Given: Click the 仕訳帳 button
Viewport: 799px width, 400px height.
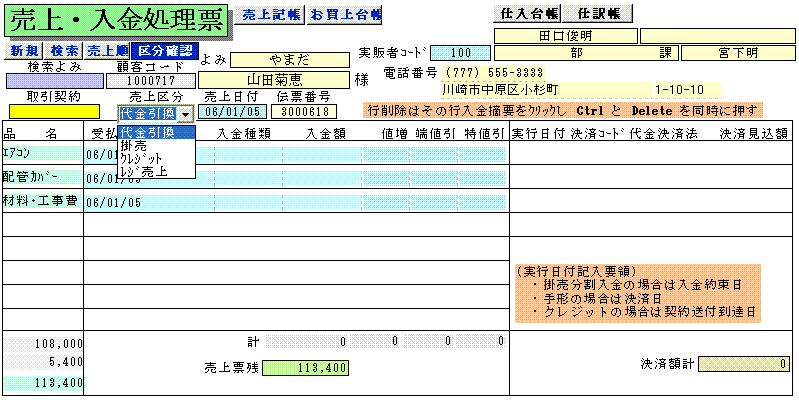Looking at the screenshot, I should (x=598, y=14).
